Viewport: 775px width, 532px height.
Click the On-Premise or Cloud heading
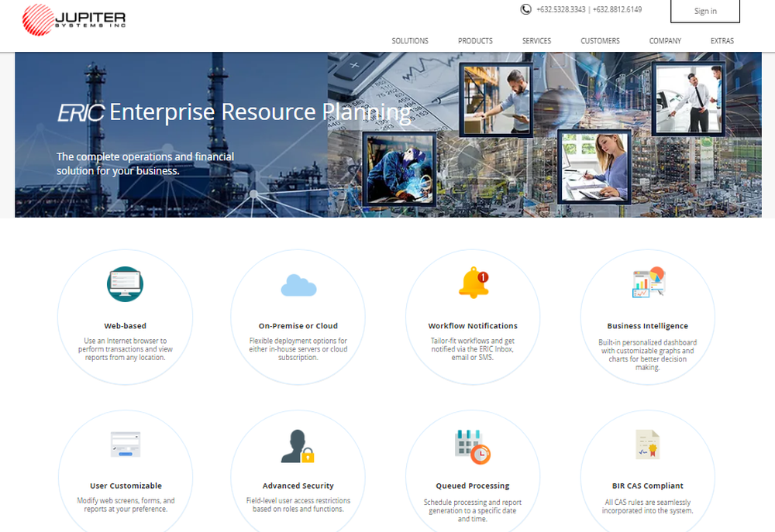pyautogui.click(x=298, y=326)
